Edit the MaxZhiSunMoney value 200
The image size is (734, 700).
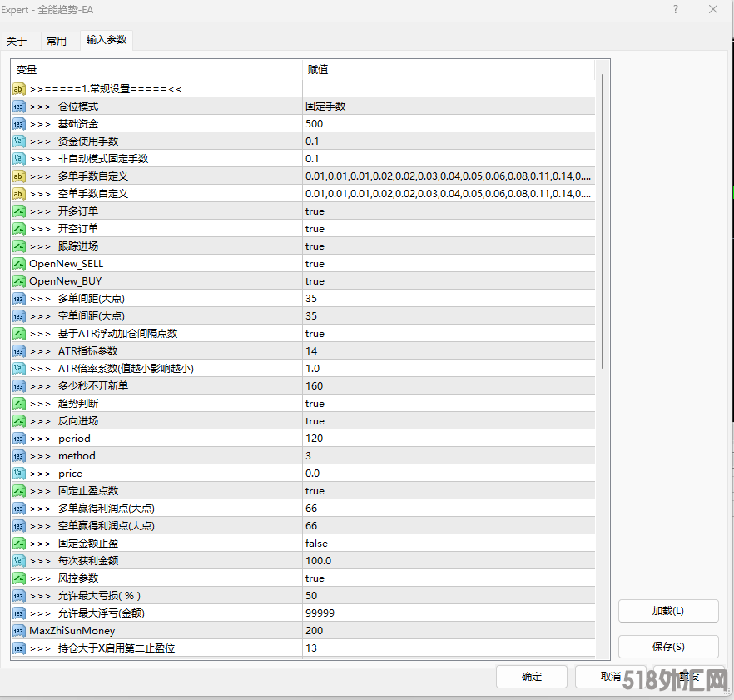[x=449, y=631]
